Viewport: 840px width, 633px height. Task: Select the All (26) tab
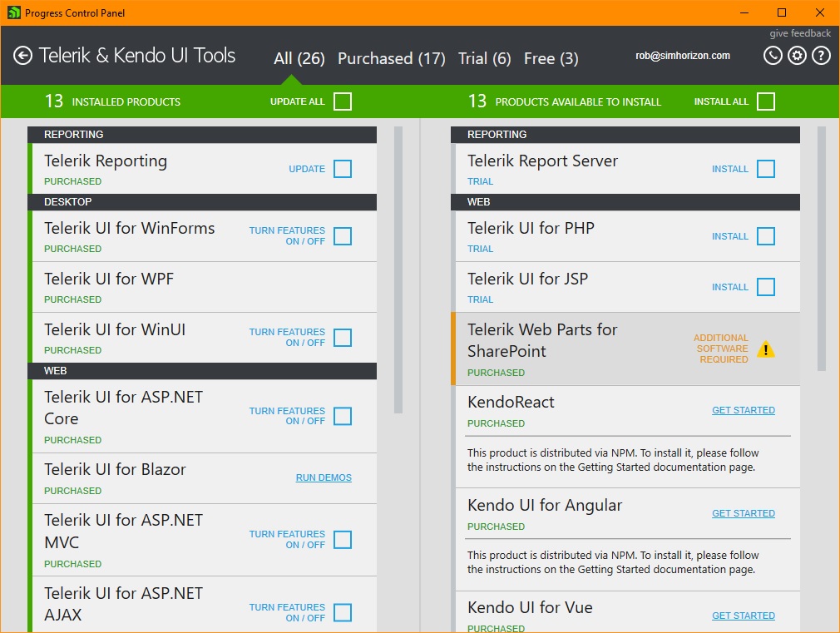(299, 58)
